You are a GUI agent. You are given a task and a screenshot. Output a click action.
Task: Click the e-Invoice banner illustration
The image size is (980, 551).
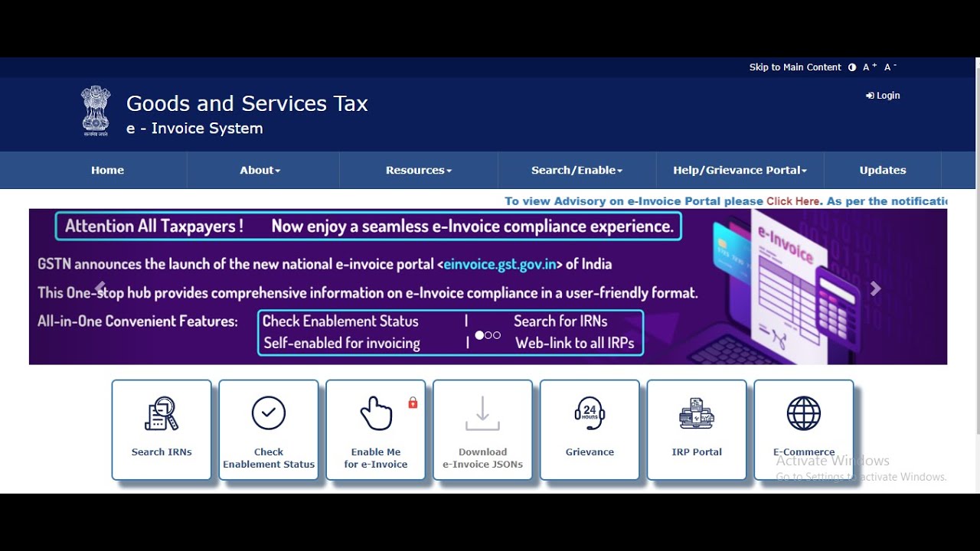[x=789, y=288]
